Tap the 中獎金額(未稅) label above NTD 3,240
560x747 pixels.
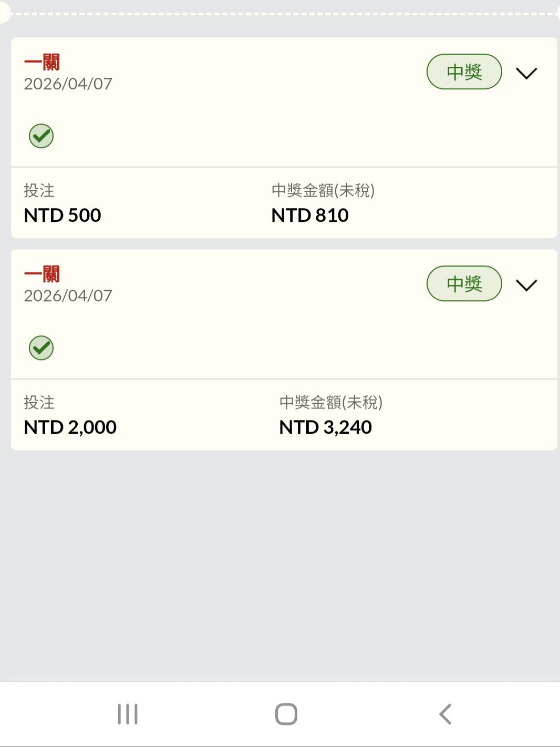pos(330,402)
